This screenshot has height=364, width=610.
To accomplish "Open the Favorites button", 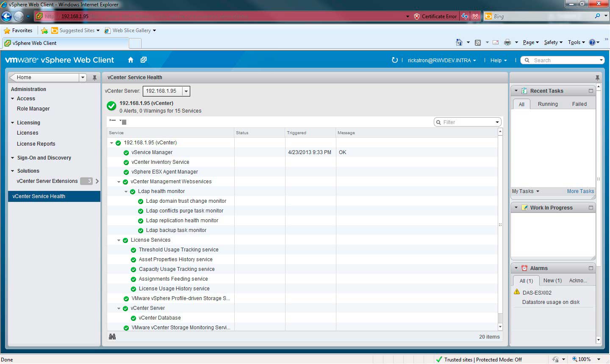I will (18, 30).
